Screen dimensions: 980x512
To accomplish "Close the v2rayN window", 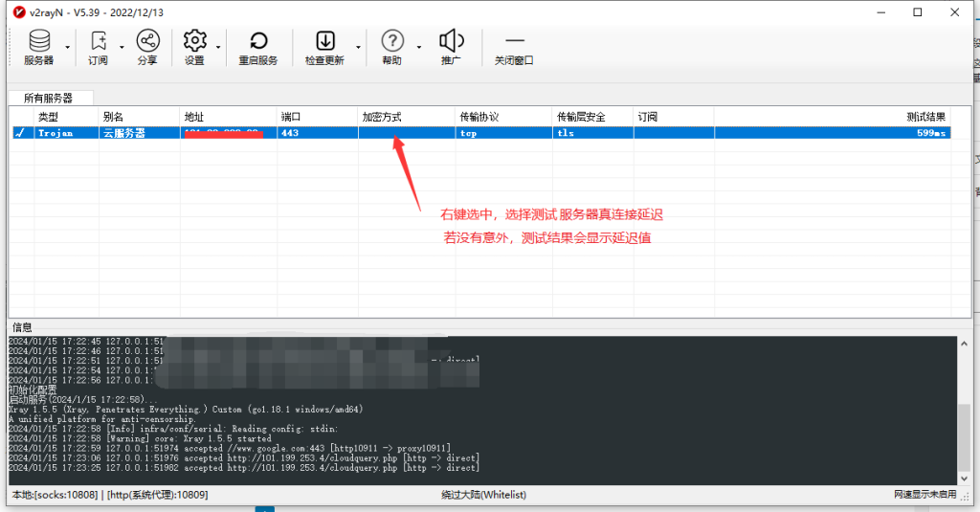I will point(954,11).
